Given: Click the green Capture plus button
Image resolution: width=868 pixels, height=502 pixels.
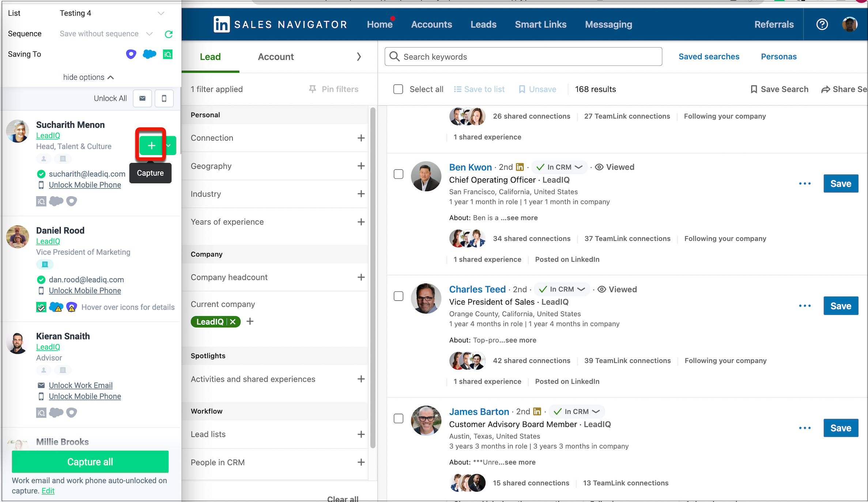Looking at the screenshot, I should [151, 146].
